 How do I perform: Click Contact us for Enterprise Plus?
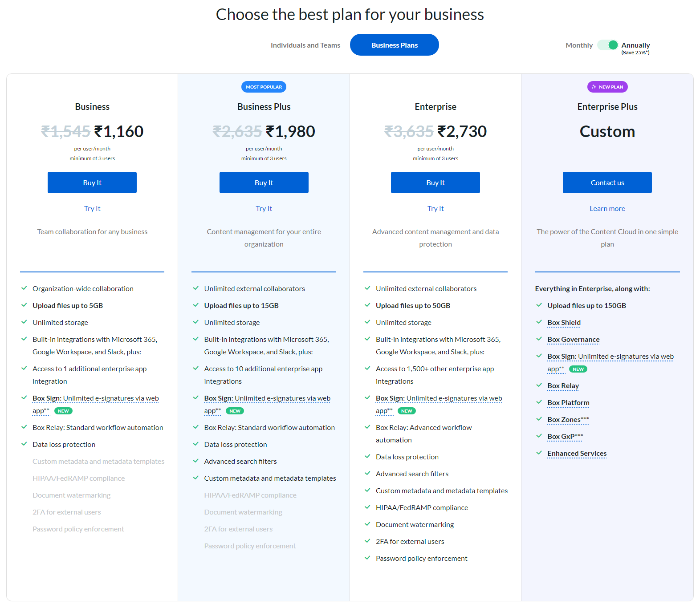click(x=607, y=182)
